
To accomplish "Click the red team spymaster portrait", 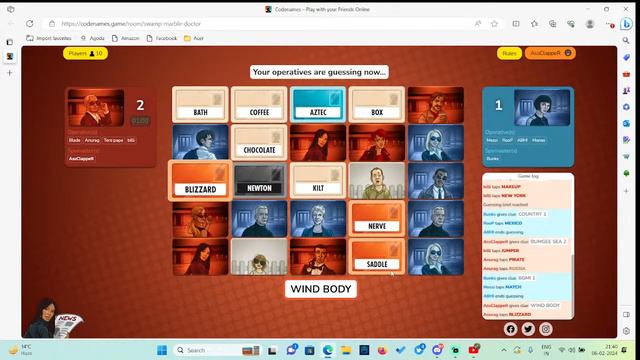I will point(96,108).
